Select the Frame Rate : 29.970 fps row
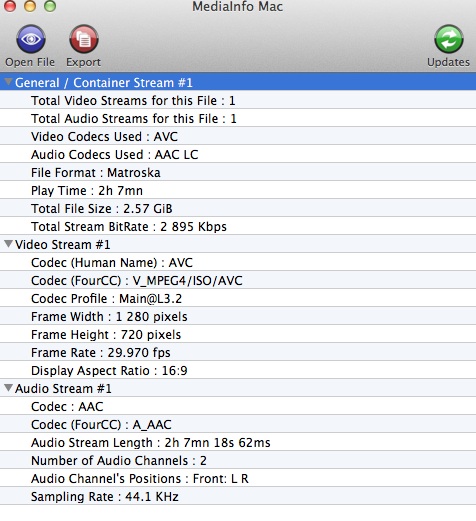Image resolution: width=476 pixels, height=521 pixels. click(x=238, y=352)
